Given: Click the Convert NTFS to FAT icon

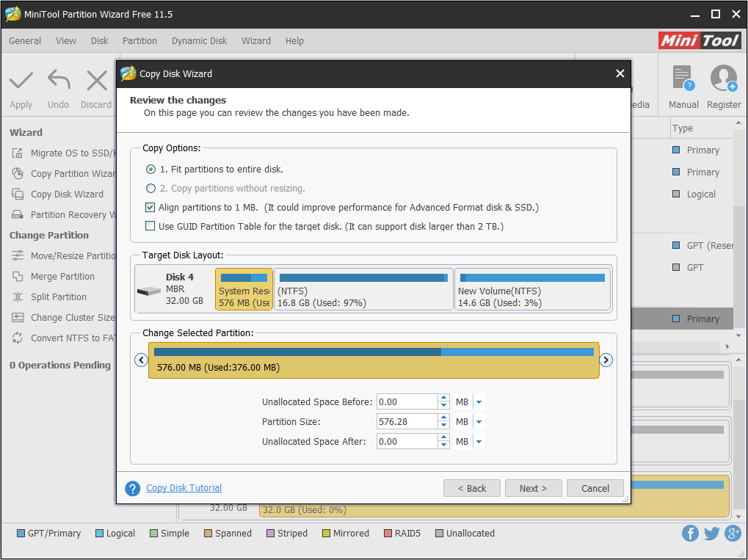Looking at the screenshot, I should [x=18, y=338].
